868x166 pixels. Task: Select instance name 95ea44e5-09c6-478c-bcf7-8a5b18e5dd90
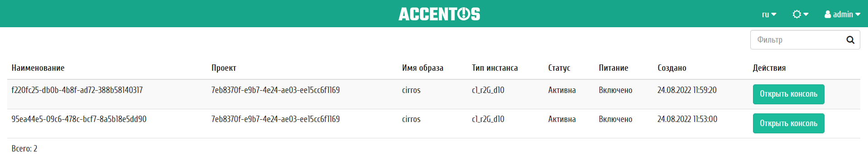click(x=79, y=119)
